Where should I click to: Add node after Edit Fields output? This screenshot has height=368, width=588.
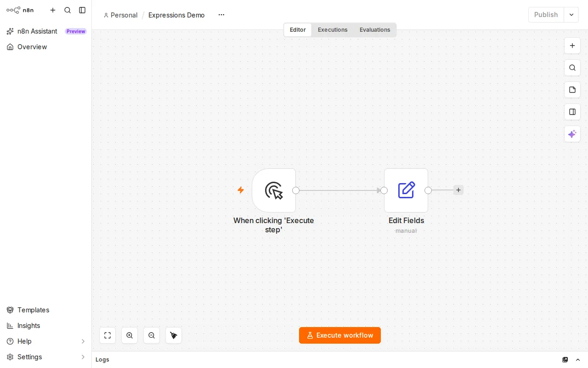pyautogui.click(x=458, y=190)
